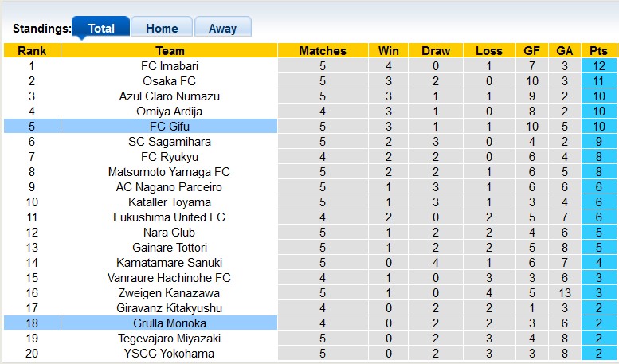Select Kataller Toyama in the standings

tap(170, 202)
